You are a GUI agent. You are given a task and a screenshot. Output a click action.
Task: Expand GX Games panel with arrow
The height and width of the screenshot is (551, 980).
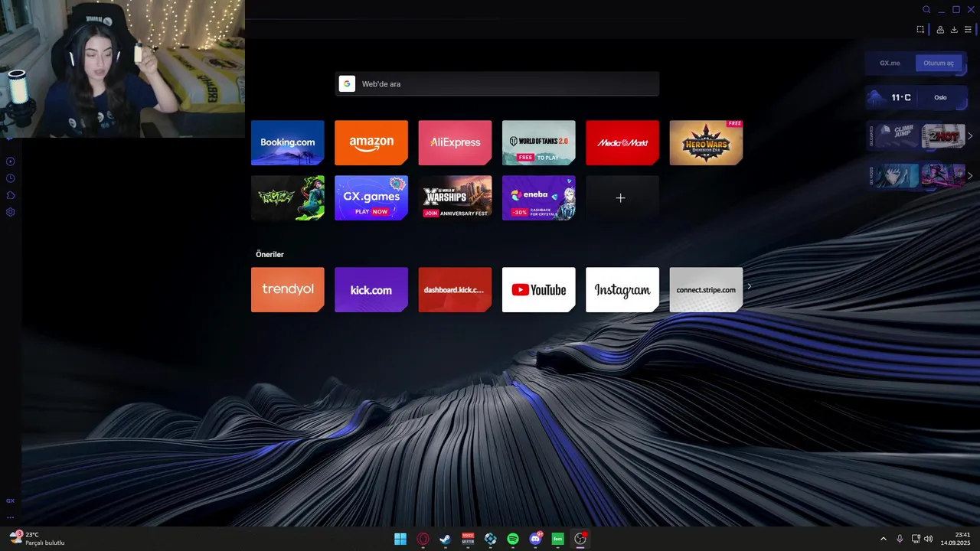[x=970, y=136]
